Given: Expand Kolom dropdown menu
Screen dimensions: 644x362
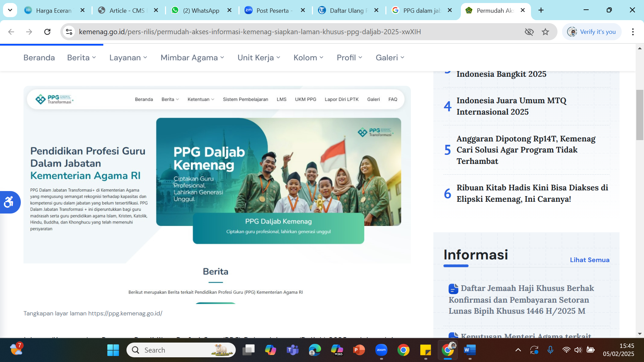Looking at the screenshot, I should [x=309, y=58].
